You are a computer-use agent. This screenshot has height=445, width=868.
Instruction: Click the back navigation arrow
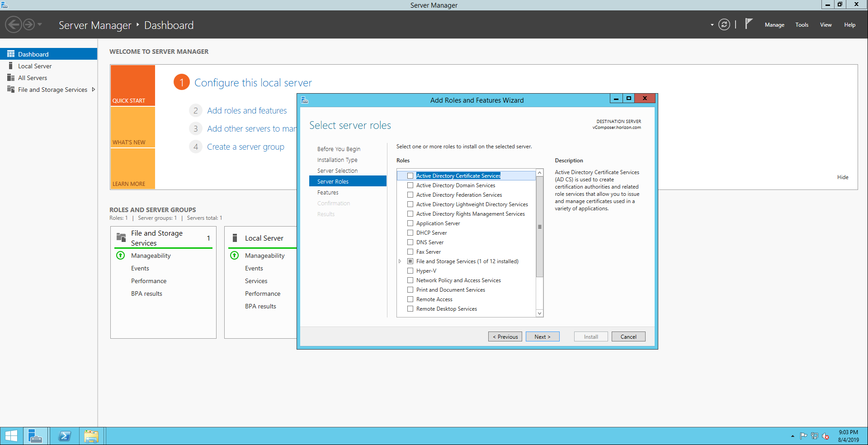pyautogui.click(x=14, y=24)
